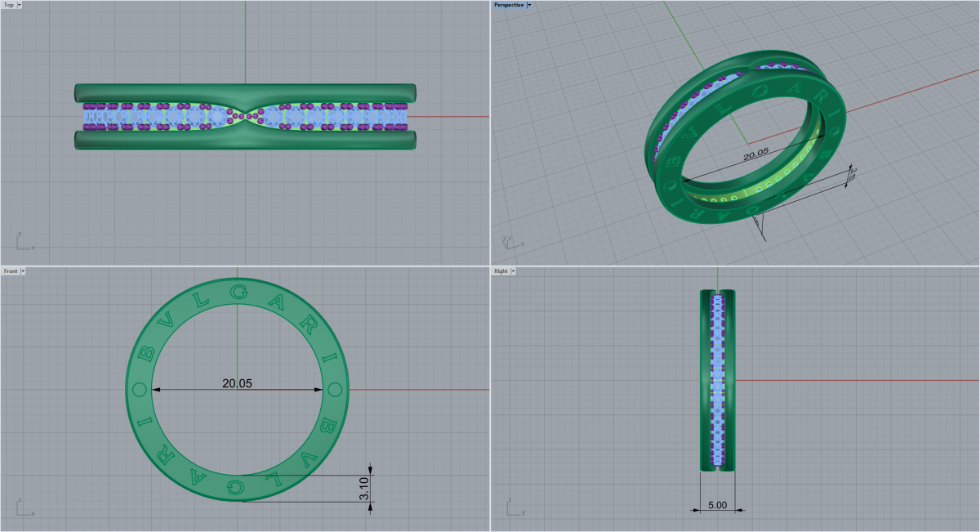Viewport: 980px width, 532px height.
Task: Click the axis icon in the Front viewport
Action: click(x=23, y=507)
